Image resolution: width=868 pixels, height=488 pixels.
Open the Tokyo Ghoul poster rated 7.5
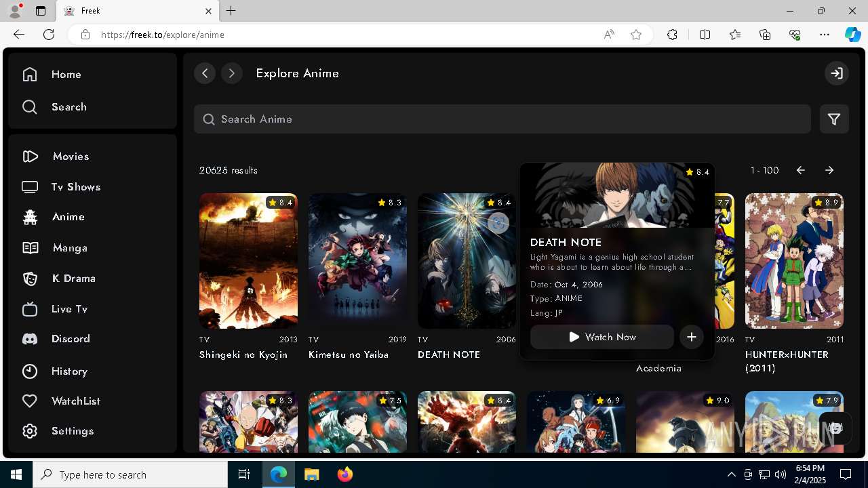coord(357,422)
